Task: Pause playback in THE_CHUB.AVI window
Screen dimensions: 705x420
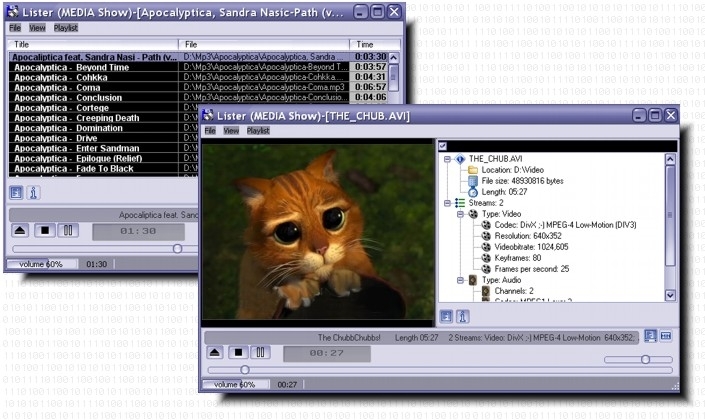Action: tap(260, 352)
